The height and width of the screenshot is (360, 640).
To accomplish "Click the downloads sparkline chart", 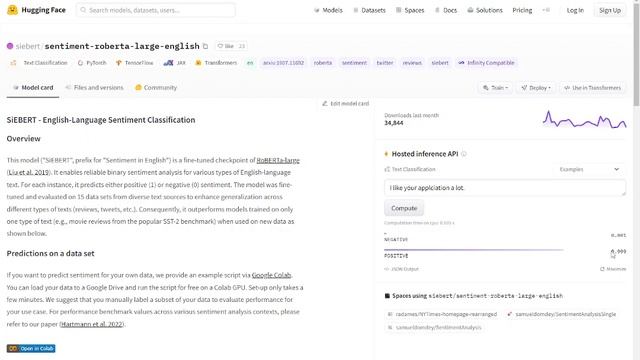I will 584,120.
